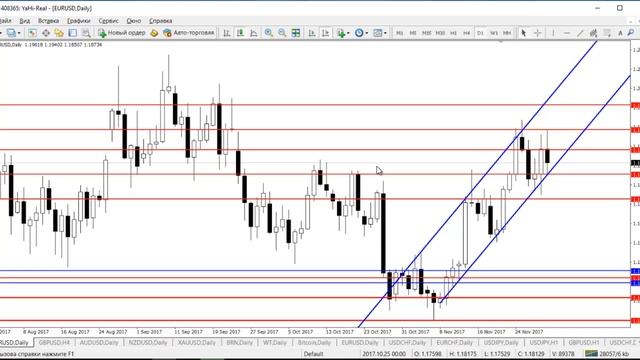The height and width of the screenshot is (360, 640).
Task: Select the cursor arrow tool
Action: [524, 33]
